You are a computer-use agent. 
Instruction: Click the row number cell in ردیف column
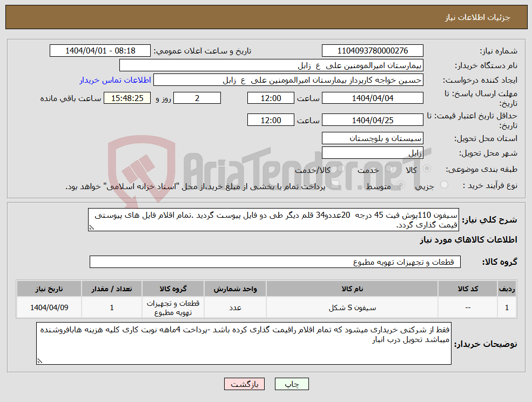(x=507, y=307)
